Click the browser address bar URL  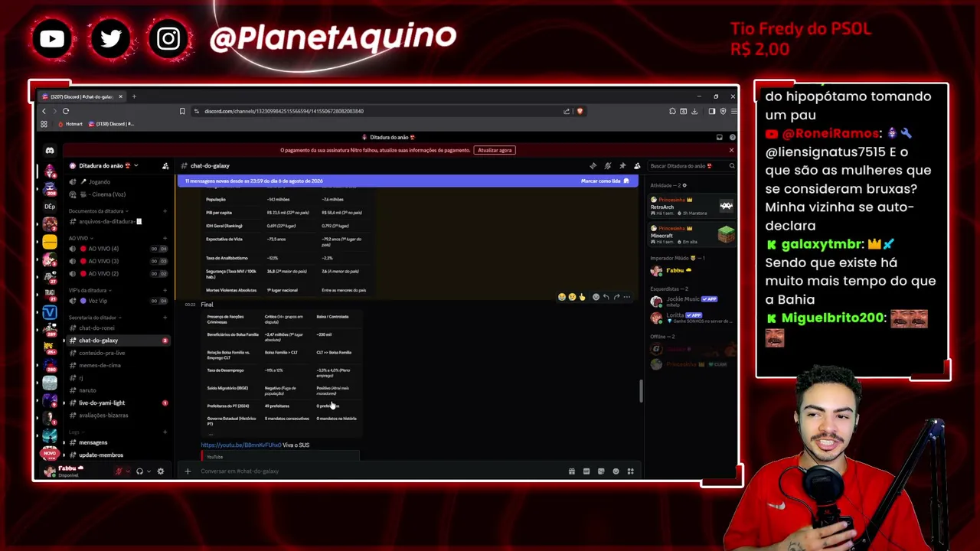pyautogui.click(x=284, y=111)
